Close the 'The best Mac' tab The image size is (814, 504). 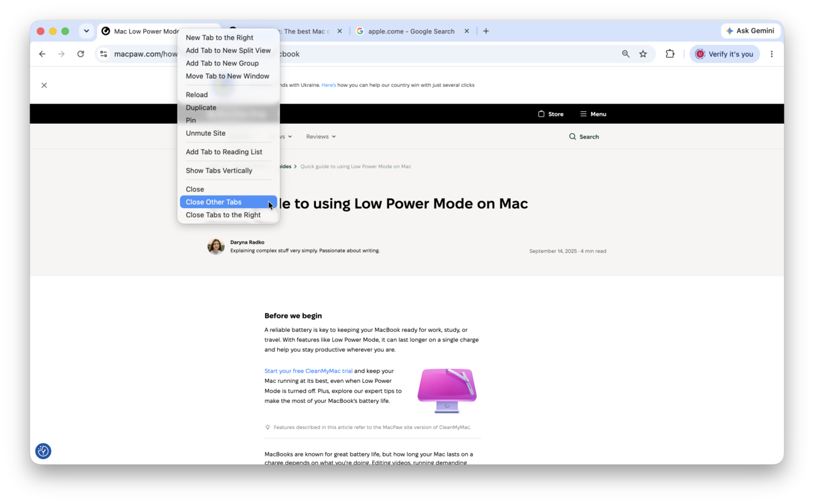(x=339, y=31)
